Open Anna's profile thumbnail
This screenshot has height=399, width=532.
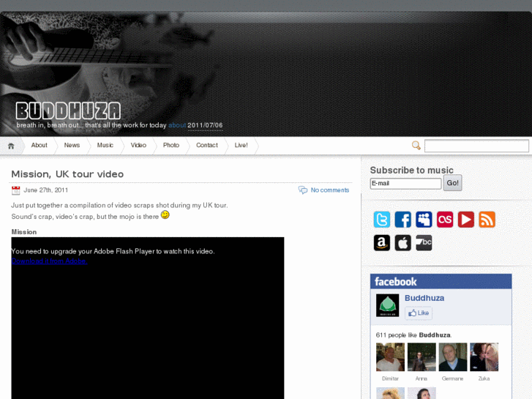tap(422, 357)
